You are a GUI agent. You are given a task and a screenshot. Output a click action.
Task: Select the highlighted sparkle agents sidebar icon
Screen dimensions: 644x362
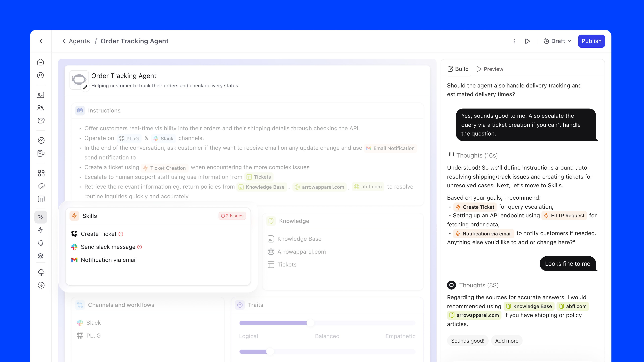tap(41, 217)
